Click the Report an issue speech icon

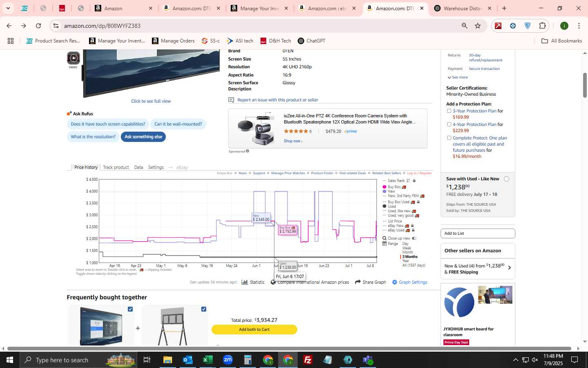tap(231, 100)
